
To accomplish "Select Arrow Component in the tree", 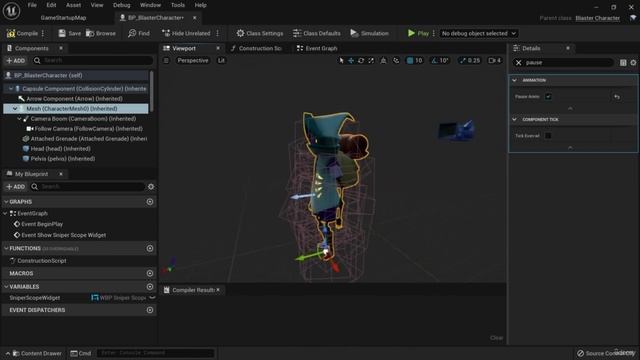I will pos(74,99).
